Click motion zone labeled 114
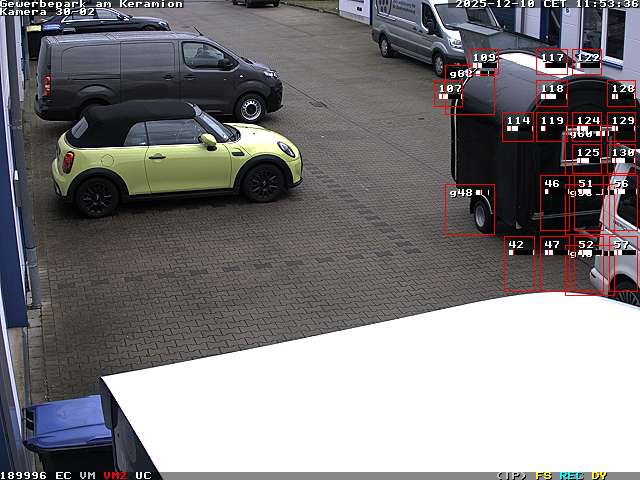 (518, 126)
